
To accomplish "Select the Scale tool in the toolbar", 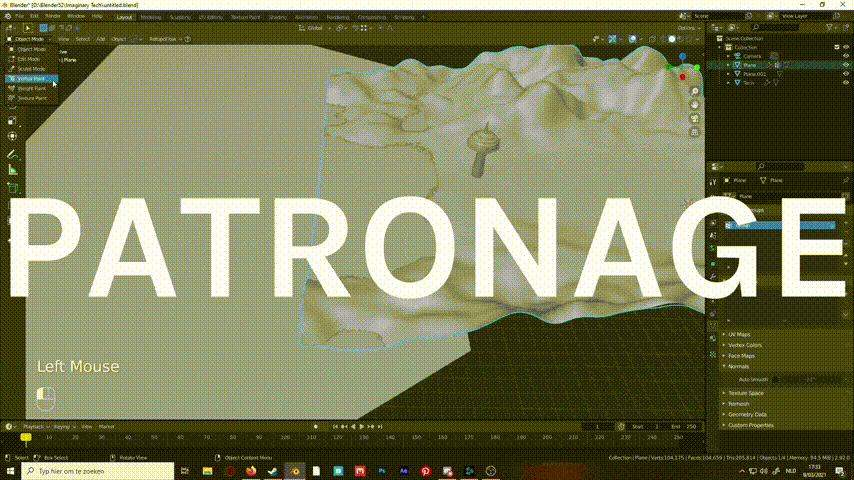I will (13, 120).
